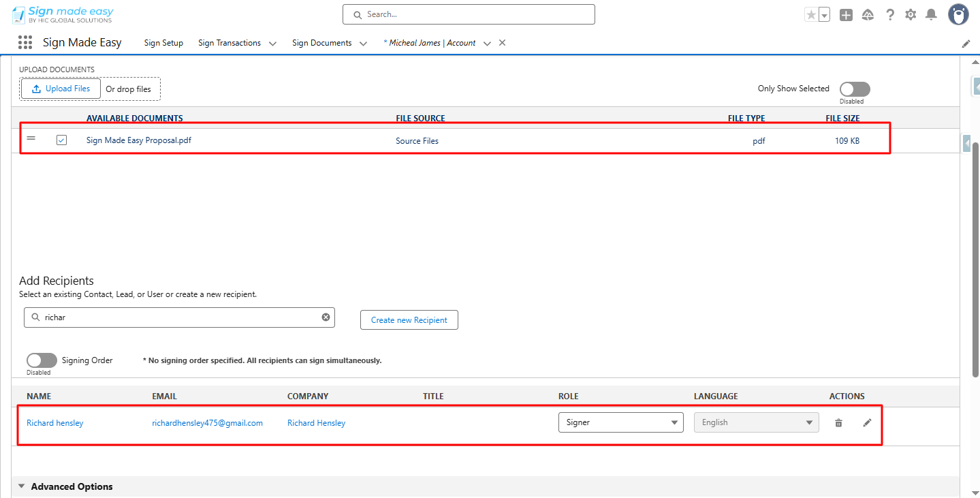
Task: Expand the upper right side panel arrow
Action: click(x=975, y=86)
